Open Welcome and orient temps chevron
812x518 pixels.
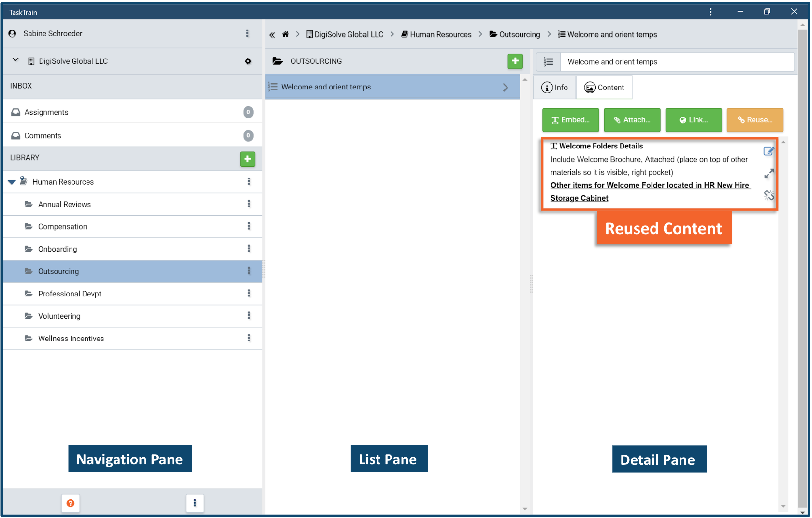click(505, 87)
